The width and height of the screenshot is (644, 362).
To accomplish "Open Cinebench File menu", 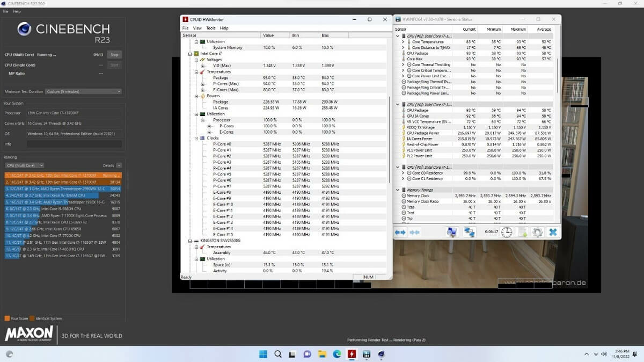I will click(x=5, y=11).
